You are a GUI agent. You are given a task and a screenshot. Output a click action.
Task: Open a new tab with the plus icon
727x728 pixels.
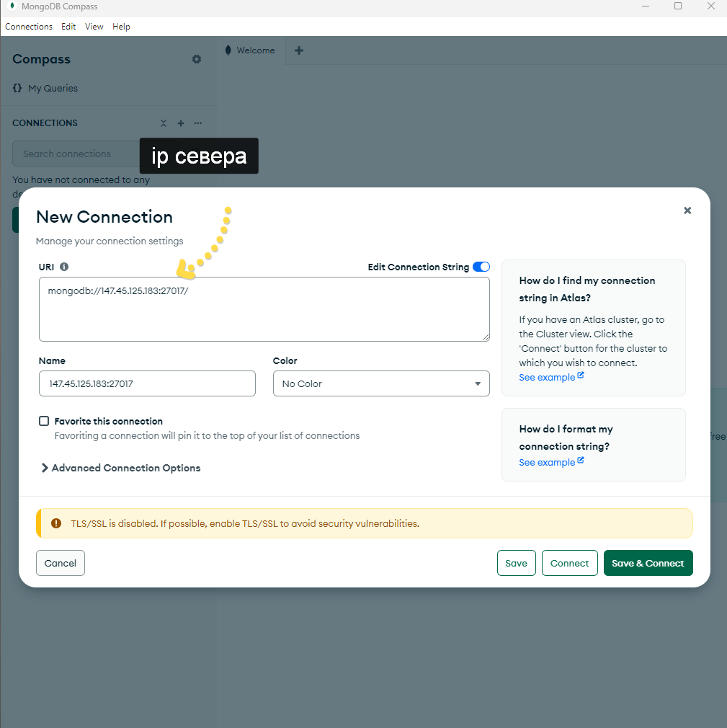click(299, 50)
